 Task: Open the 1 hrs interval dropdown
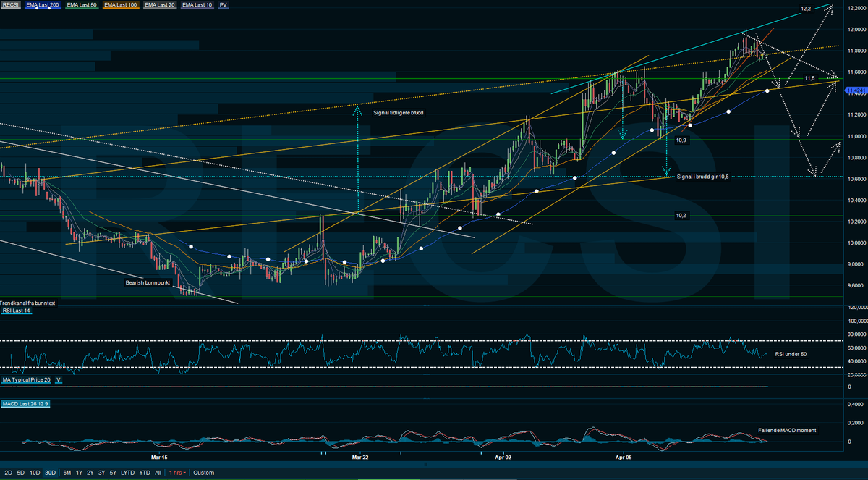177,473
